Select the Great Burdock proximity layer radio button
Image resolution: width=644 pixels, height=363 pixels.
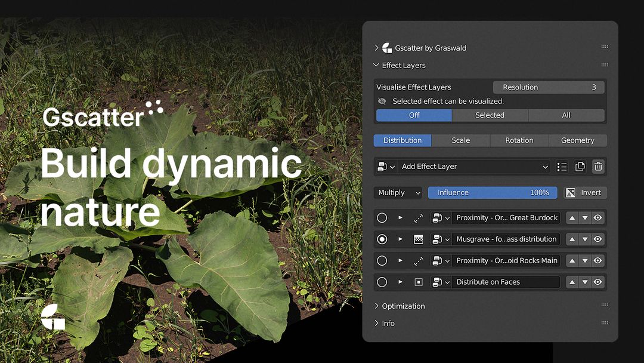click(x=382, y=218)
